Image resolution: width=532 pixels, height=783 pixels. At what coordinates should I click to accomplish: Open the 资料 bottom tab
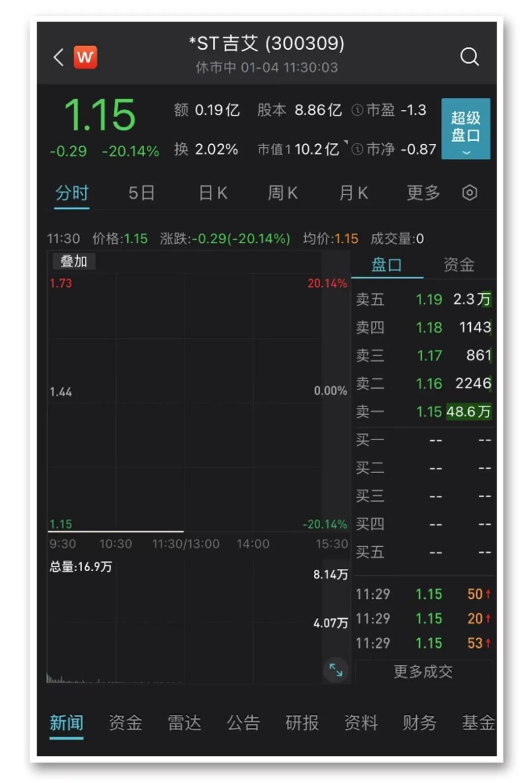pyautogui.click(x=361, y=723)
